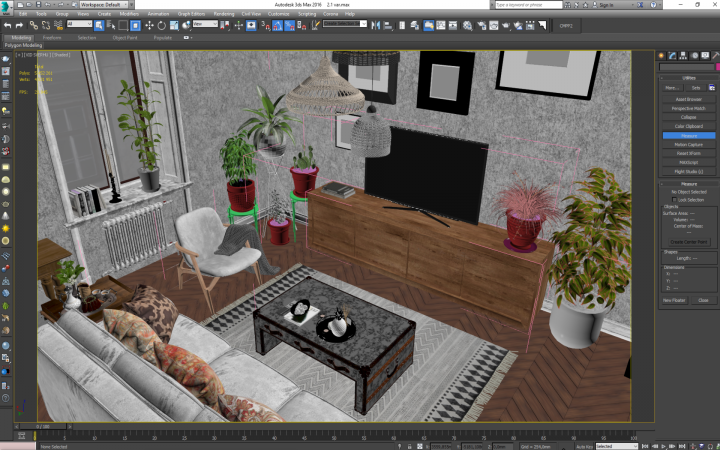Open the Utilities hammer panel tab
Screen dimensions: 720x450
point(715,56)
